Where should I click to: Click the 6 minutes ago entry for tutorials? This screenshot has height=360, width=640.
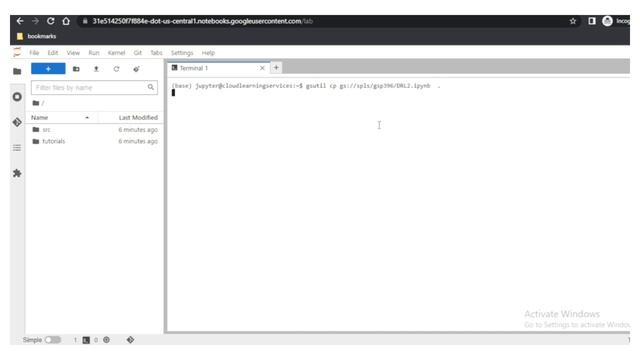coord(138,141)
